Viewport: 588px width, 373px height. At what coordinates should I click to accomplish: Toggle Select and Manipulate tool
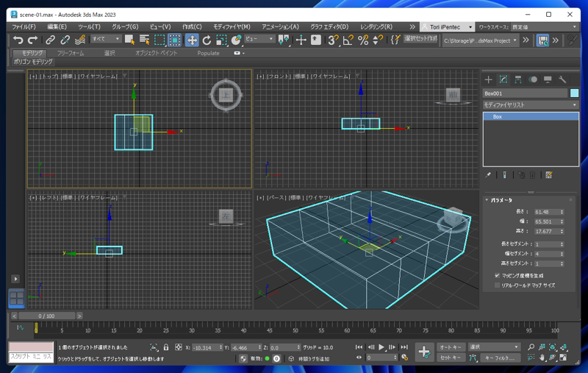pyautogui.click(x=301, y=40)
